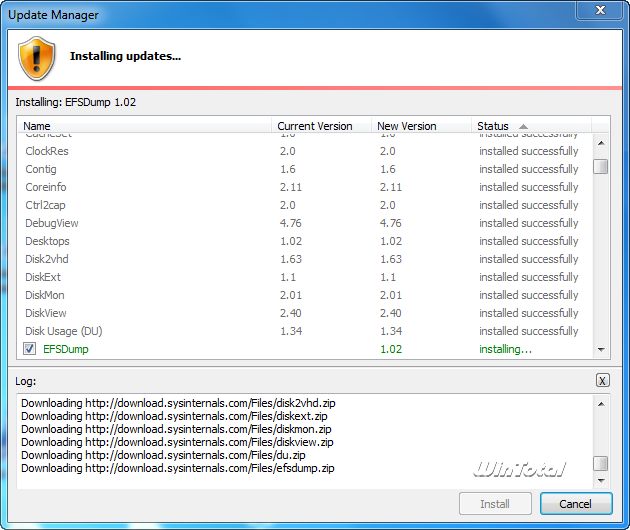Click Coreinfo new version 2.11
This screenshot has width=630, height=530.
point(391,187)
